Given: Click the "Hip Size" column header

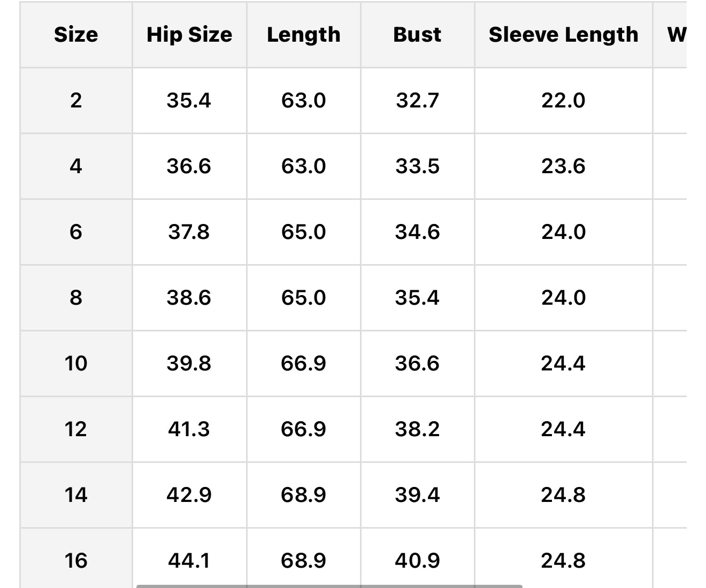Looking at the screenshot, I should click(x=189, y=35).
